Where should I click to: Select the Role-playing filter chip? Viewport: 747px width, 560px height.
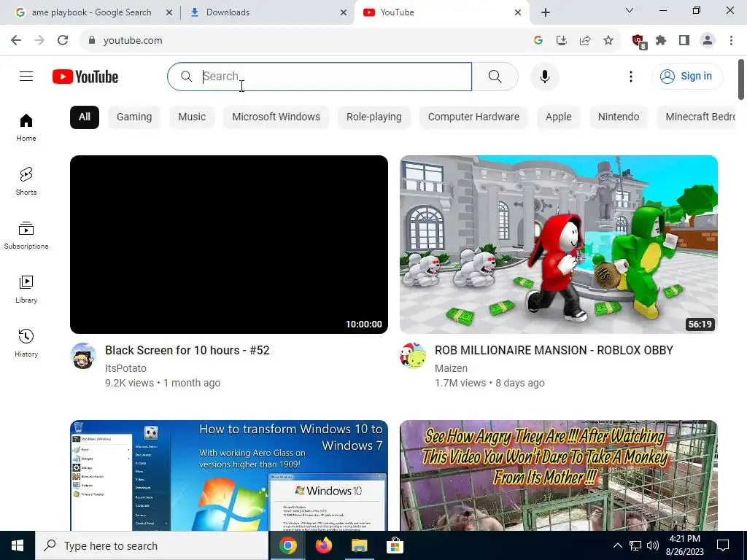pos(374,117)
